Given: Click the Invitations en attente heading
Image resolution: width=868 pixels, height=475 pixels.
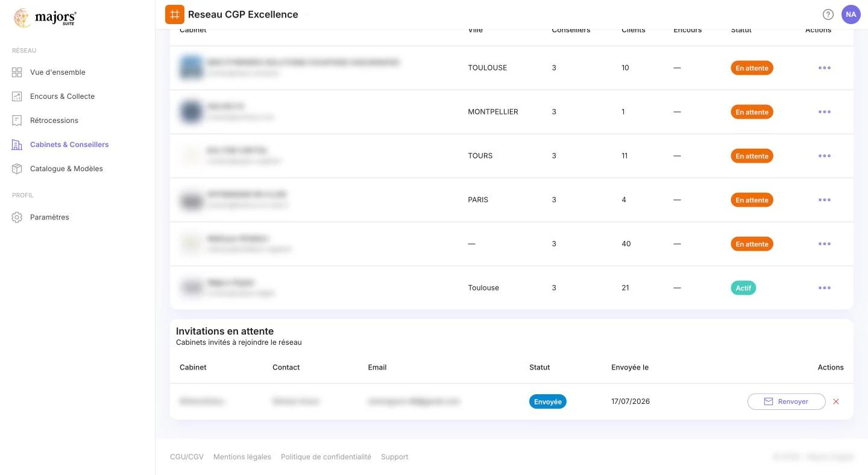Looking at the screenshot, I should click(x=225, y=331).
